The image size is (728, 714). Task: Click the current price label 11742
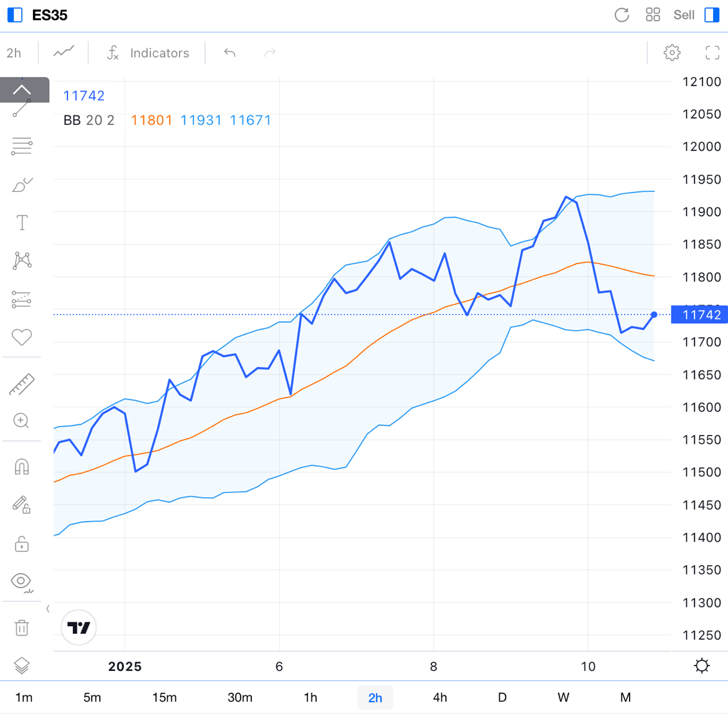click(701, 315)
